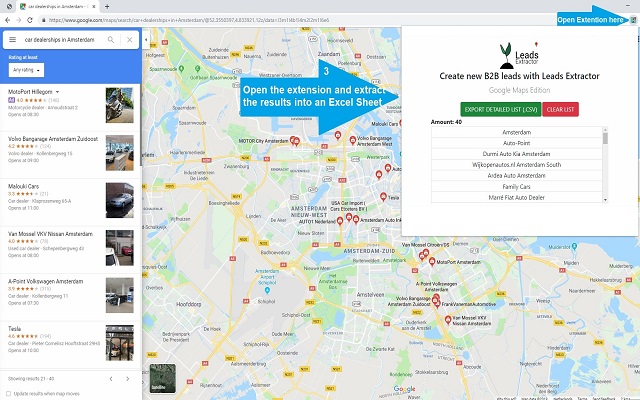Select Amsterdam entry in leads list

(x=516, y=132)
